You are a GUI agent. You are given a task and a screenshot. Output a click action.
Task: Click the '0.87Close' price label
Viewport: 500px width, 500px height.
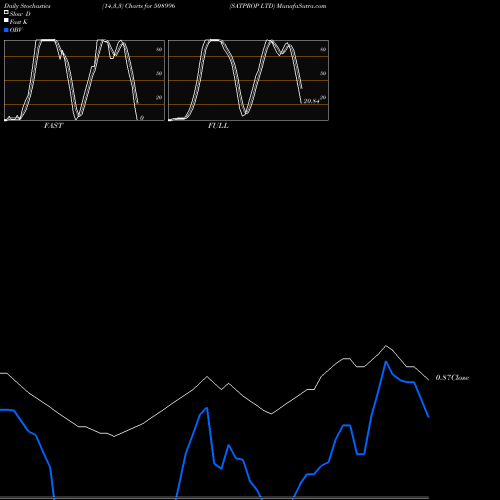452,378
